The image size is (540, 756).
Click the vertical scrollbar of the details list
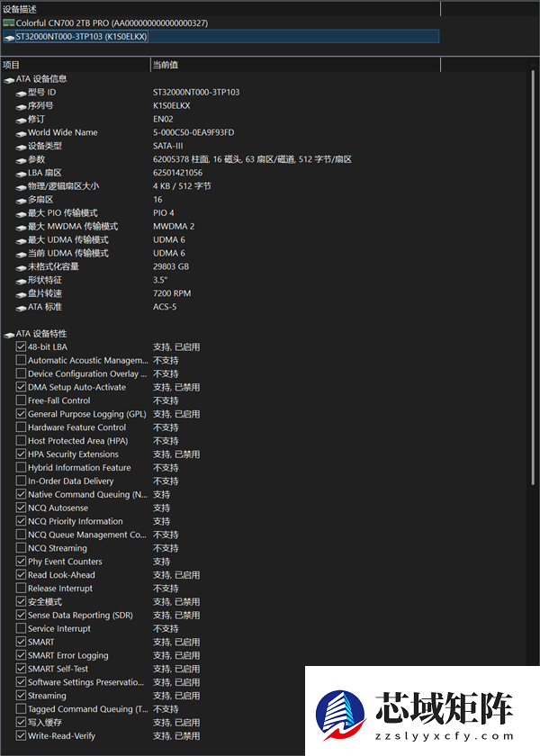pyautogui.click(x=533, y=277)
